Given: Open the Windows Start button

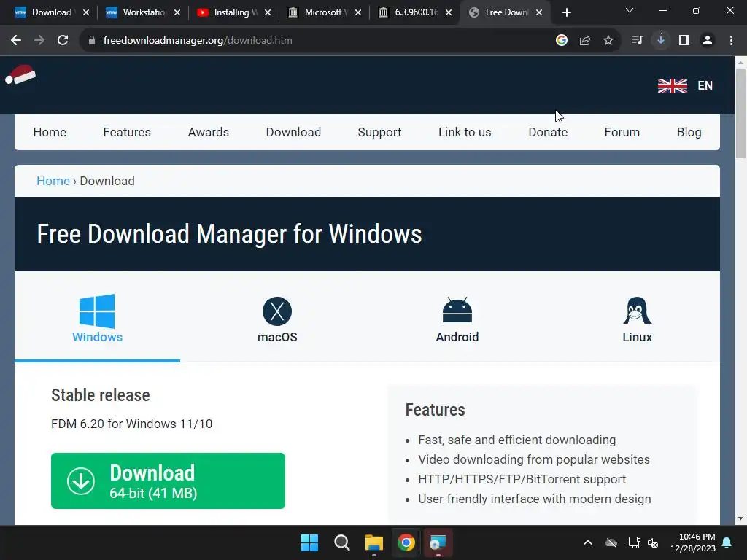Looking at the screenshot, I should pos(309,542).
